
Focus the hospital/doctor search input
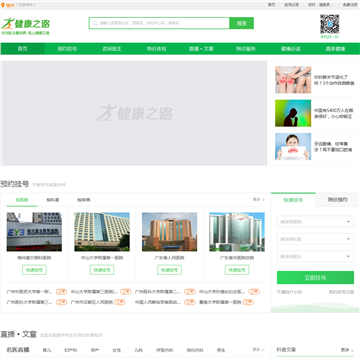(x=159, y=23)
